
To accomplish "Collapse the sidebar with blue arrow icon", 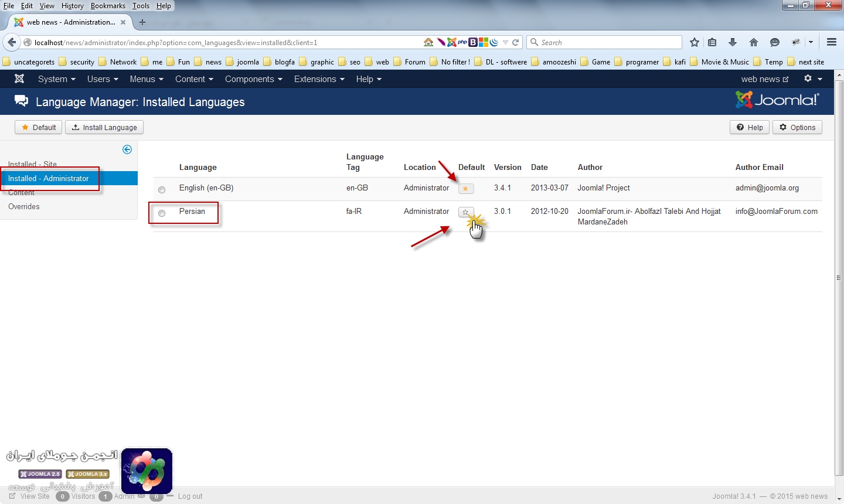I will click(127, 149).
